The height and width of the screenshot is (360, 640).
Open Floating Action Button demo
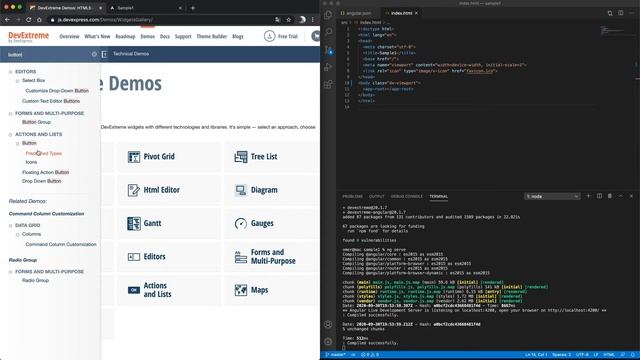click(45, 172)
